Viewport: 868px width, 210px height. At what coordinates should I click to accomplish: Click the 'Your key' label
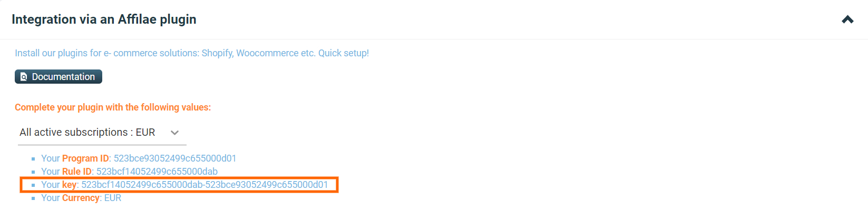click(x=59, y=185)
